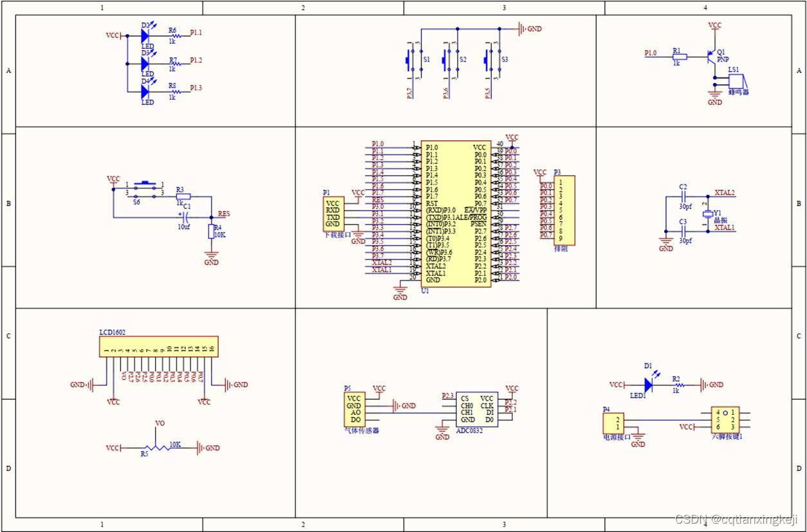Click the XTAL2 label near capacitor C2
Image resolution: width=807 pixels, height=532 pixels.
tap(725, 192)
